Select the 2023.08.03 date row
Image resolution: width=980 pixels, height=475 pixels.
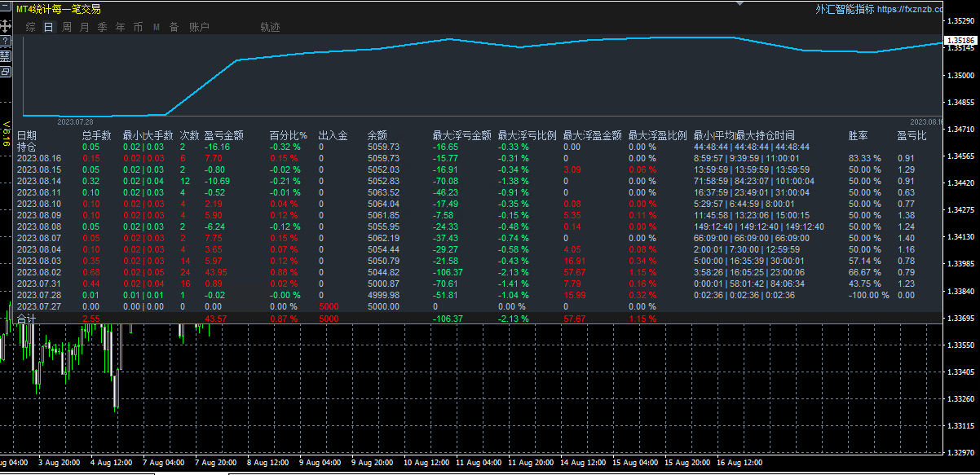(x=39, y=261)
